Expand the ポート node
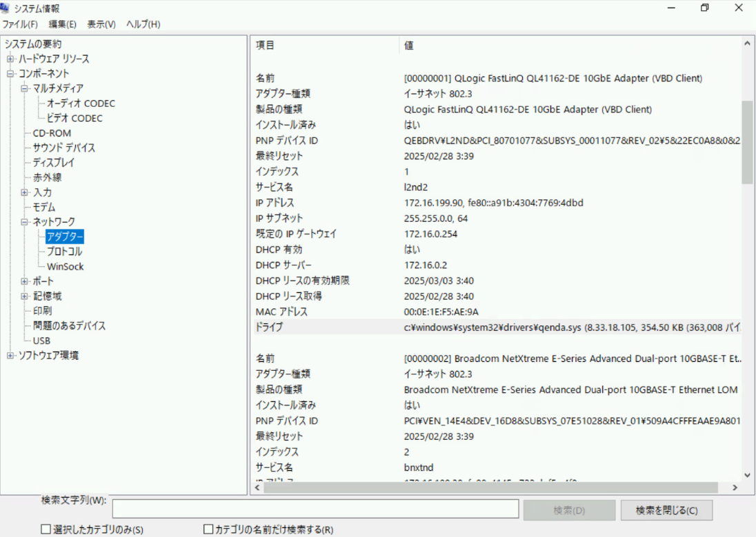756x537 pixels. point(24,281)
